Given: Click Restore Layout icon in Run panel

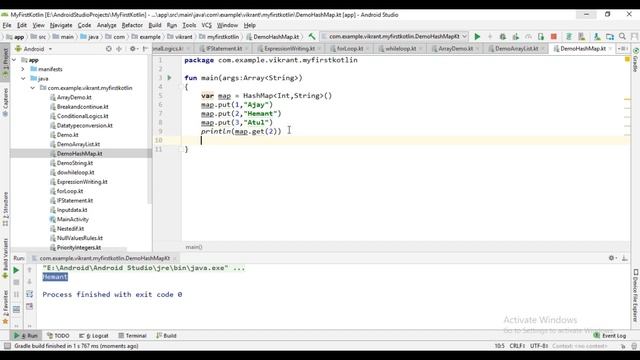Looking at the screenshot, I should pos(16,309).
